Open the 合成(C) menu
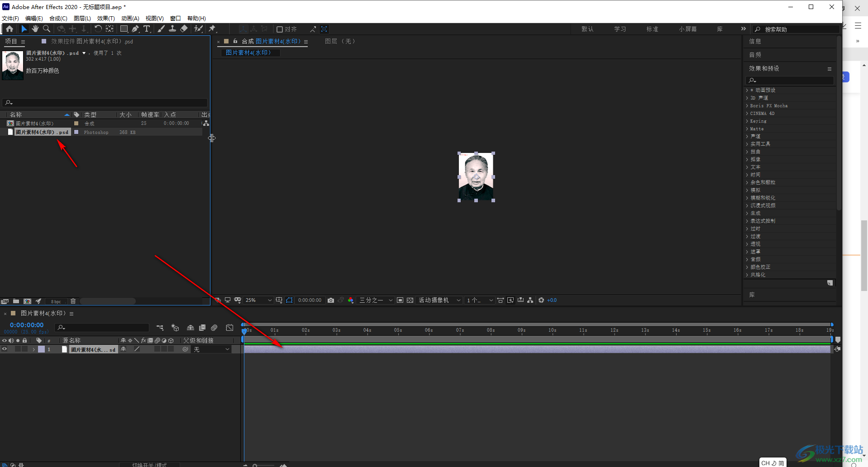Image resolution: width=868 pixels, height=467 pixels. (58, 19)
